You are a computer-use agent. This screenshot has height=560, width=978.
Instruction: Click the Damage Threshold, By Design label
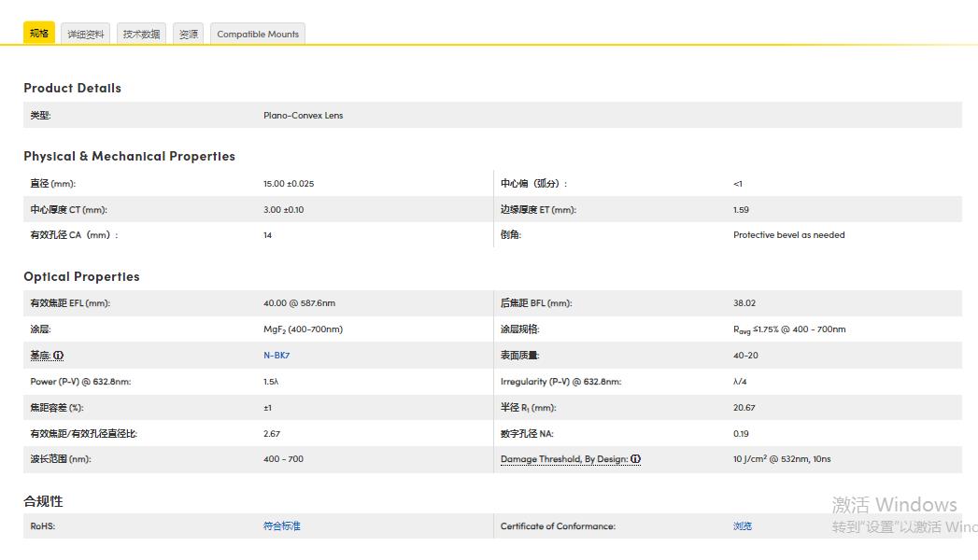coord(564,459)
